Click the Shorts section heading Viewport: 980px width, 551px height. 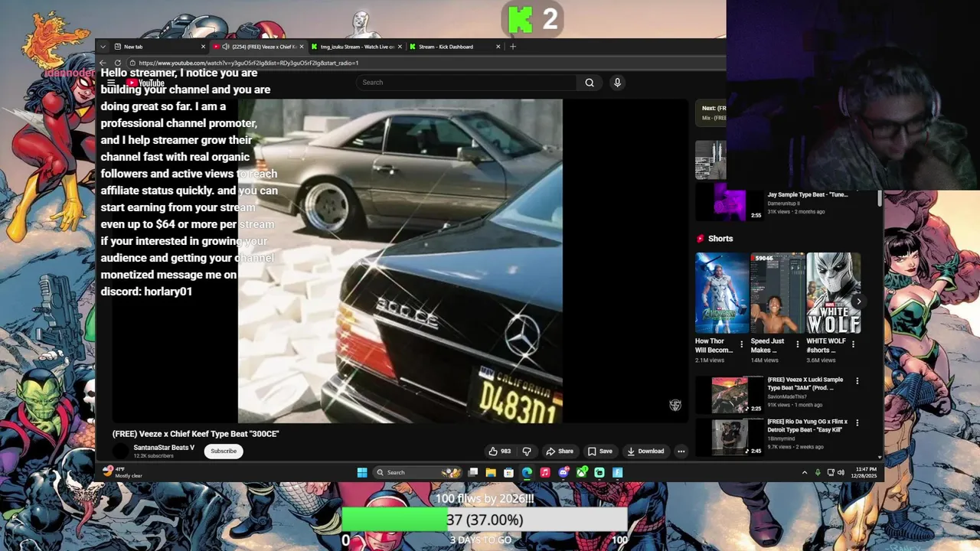click(720, 239)
